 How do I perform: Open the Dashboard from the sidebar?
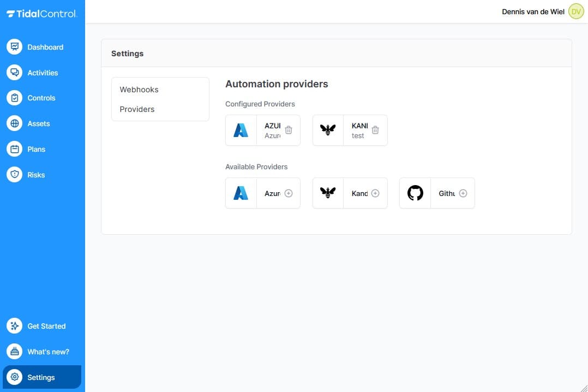(x=14, y=47)
